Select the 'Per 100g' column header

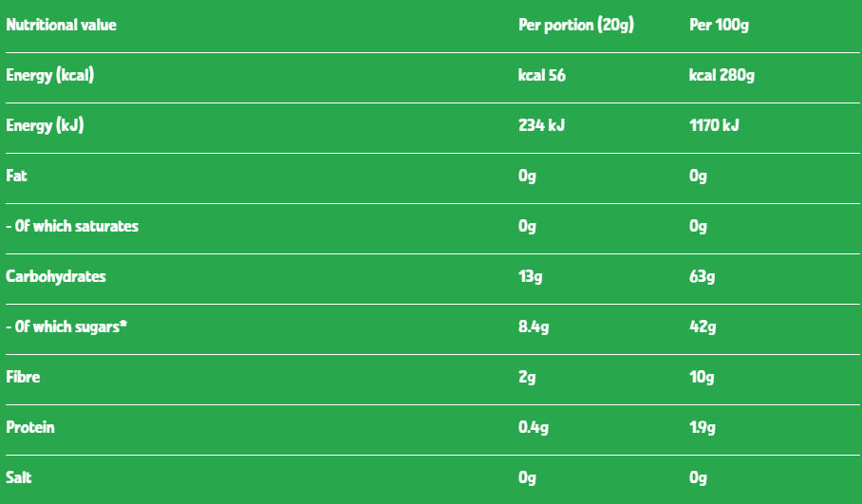pyautogui.click(x=719, y=26)
